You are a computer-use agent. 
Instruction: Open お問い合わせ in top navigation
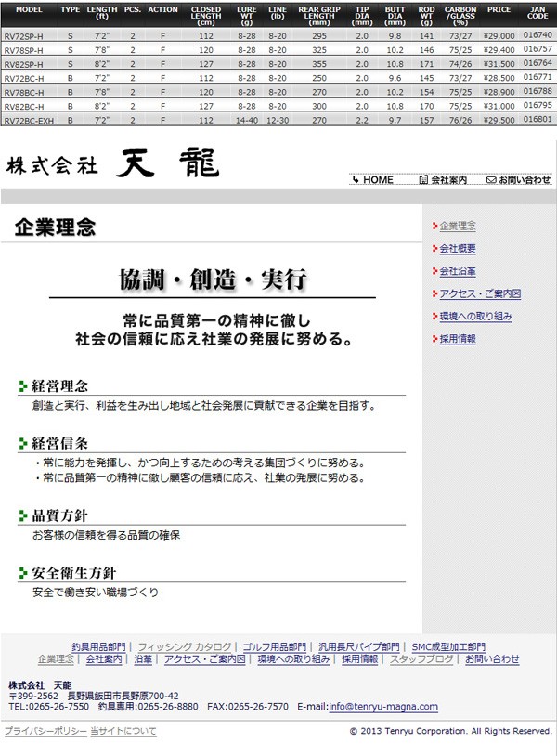[525, 180]
